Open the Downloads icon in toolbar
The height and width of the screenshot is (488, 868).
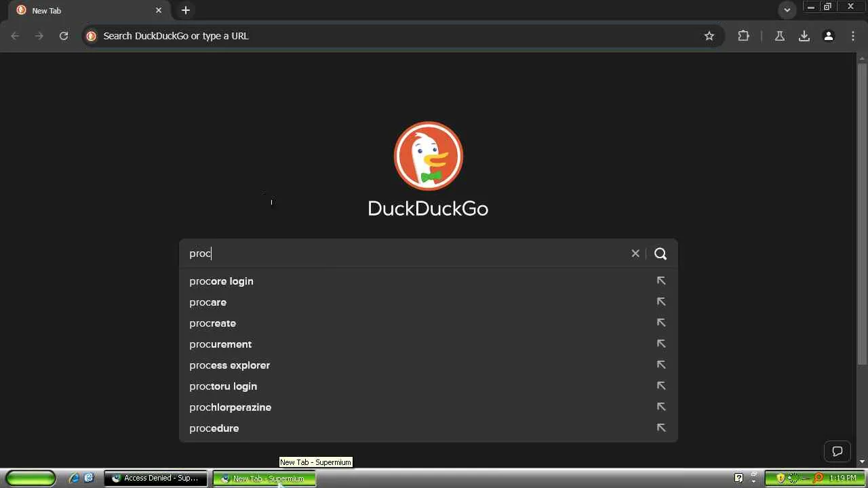[804, 36]
